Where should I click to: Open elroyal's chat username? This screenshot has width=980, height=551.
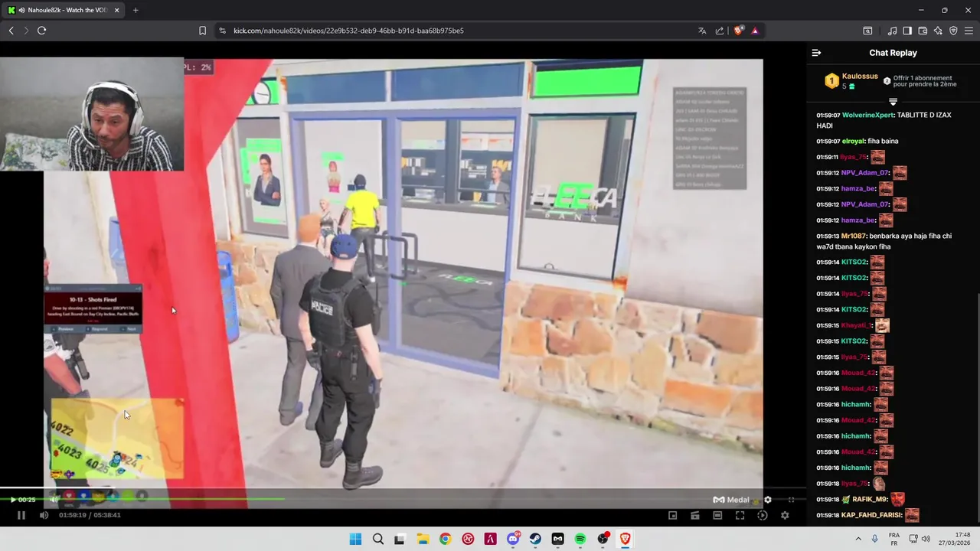pyautogui.click(x=853, y=141)
